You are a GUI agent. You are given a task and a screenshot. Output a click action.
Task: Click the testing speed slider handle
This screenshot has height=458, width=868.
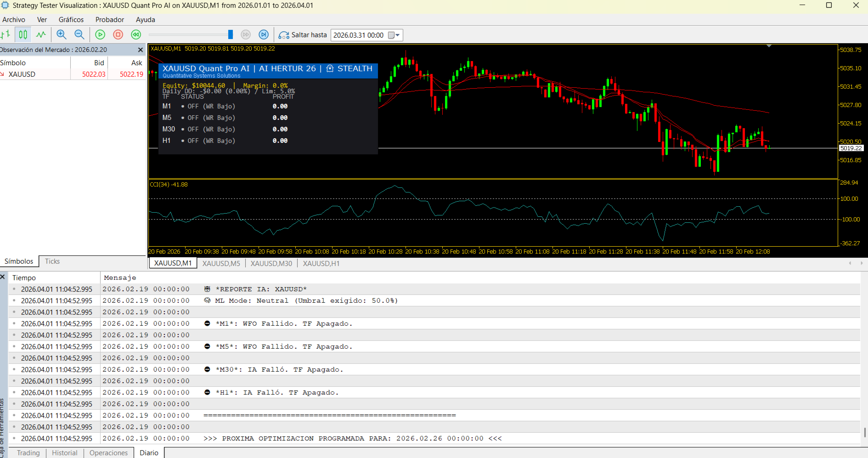point(231,34)
